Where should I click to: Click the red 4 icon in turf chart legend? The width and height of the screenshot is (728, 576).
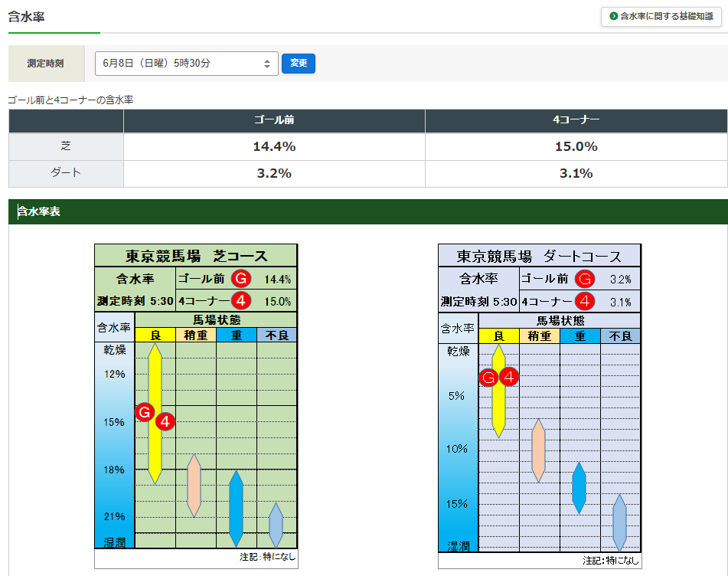241,300
